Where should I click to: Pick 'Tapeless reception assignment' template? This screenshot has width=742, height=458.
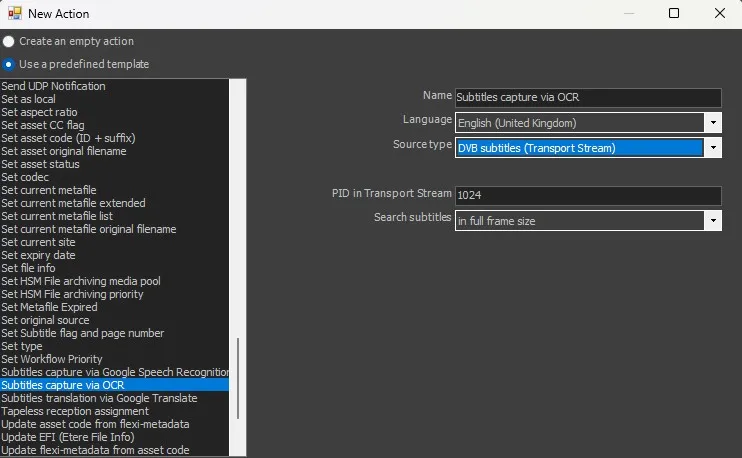click(75, 411)
